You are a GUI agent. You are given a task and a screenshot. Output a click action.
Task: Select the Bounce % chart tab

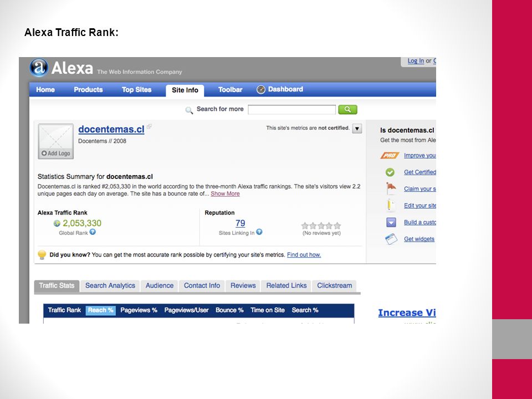click(x=229, y=310)
